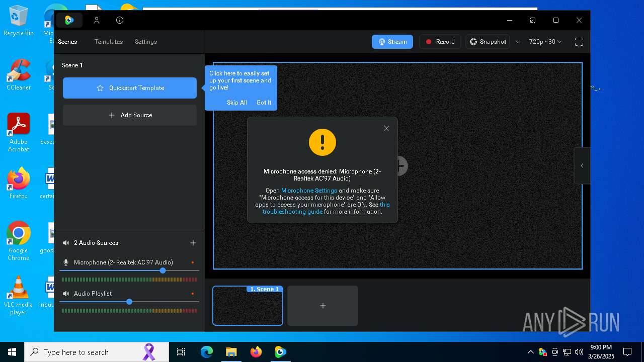Start streaming with the Stream button
The height and width of the screenshot is (362, 644).
click(392, 42)
